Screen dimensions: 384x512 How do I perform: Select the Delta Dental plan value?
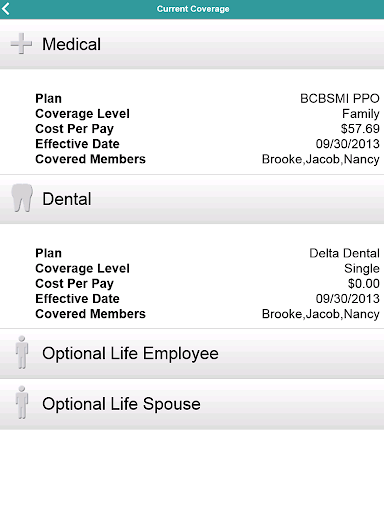(x=344, y=253)
